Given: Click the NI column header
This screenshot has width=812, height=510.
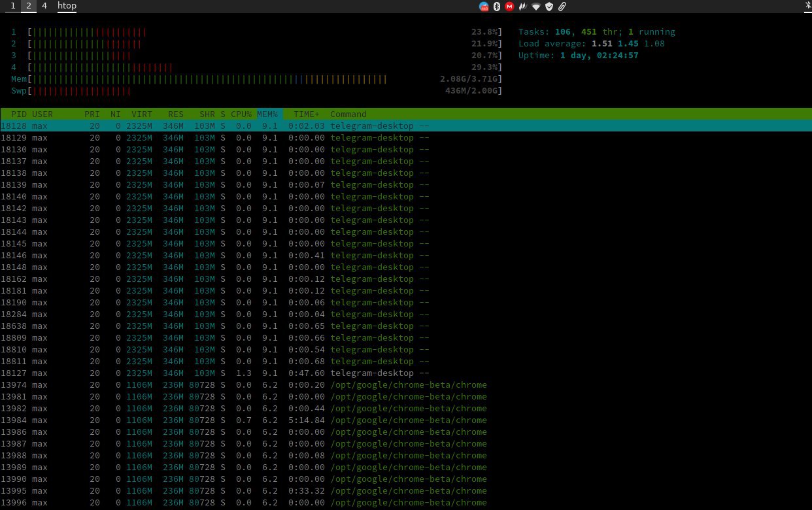Looking at the screenshot, I should (116, 114).
